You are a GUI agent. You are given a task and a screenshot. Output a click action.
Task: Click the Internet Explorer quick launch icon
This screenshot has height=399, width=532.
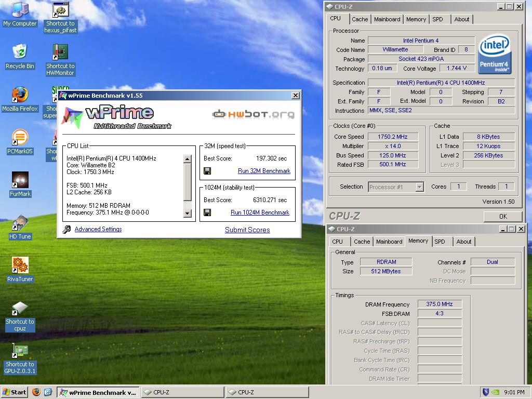click(x=48, y=392)
